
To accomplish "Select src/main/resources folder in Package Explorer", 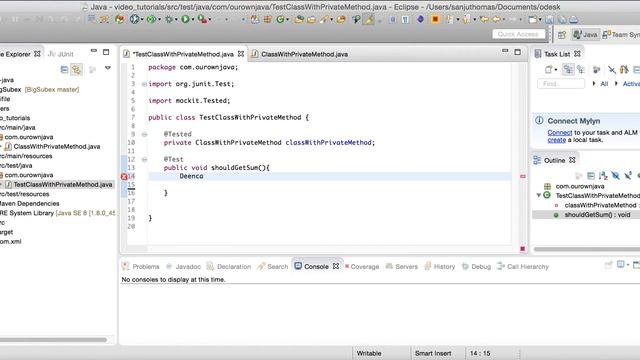I will pos(26,156).
